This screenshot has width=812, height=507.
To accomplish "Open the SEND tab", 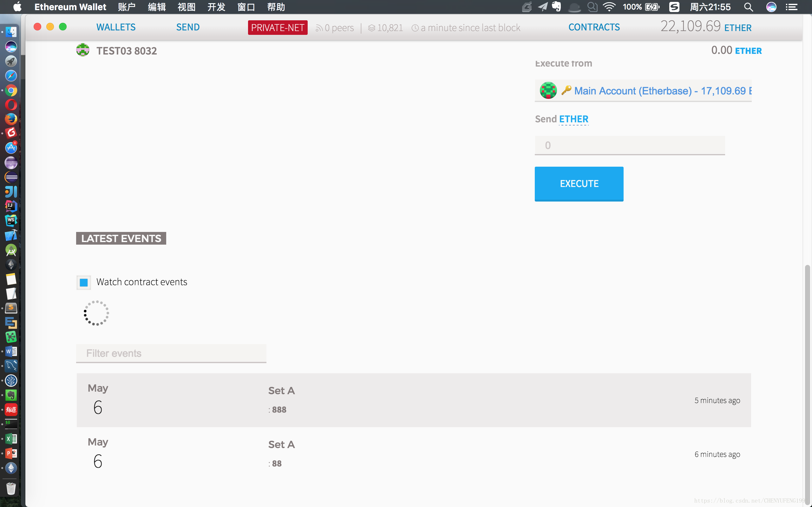I will (188, 27).
